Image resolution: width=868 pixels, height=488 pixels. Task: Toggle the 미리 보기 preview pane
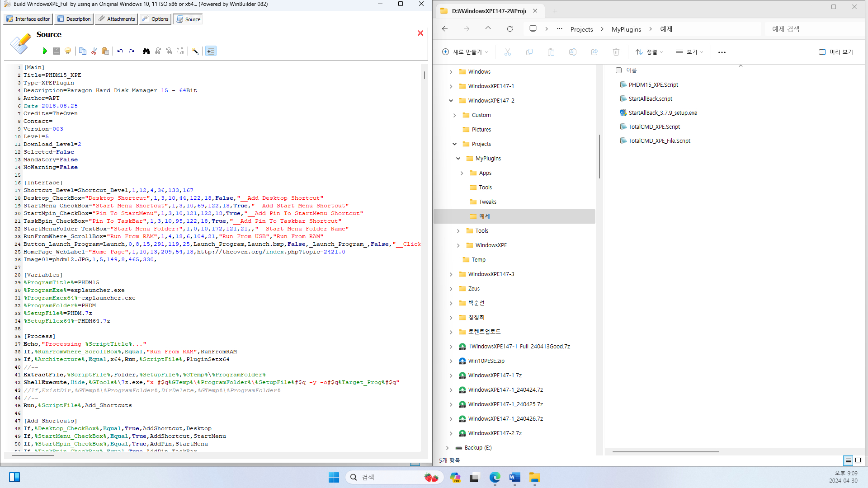836,52
